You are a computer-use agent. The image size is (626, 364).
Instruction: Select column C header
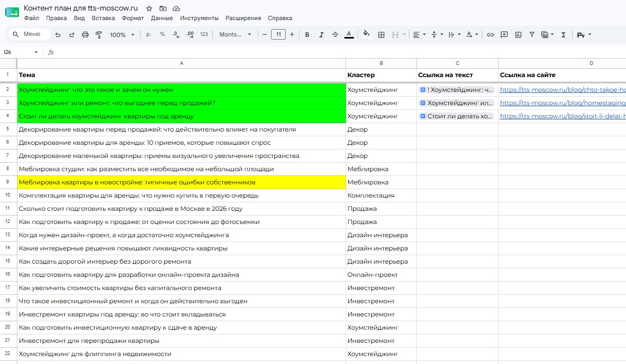pos(457,63)
